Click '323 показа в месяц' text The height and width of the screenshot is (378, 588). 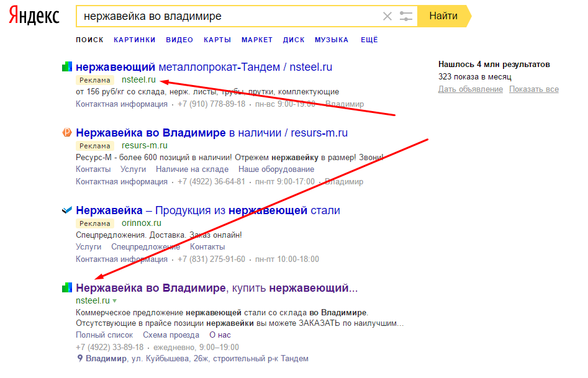[x=475, y=77]
